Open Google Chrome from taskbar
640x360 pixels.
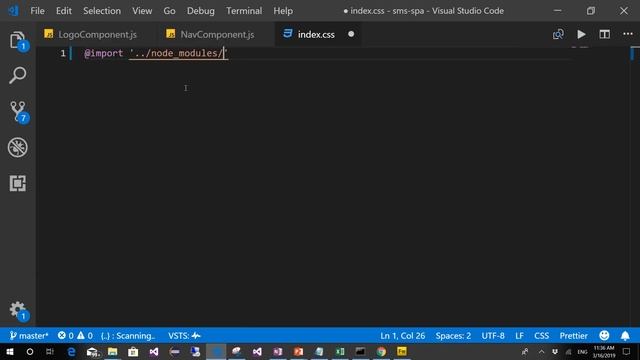[x=381, y=351]
